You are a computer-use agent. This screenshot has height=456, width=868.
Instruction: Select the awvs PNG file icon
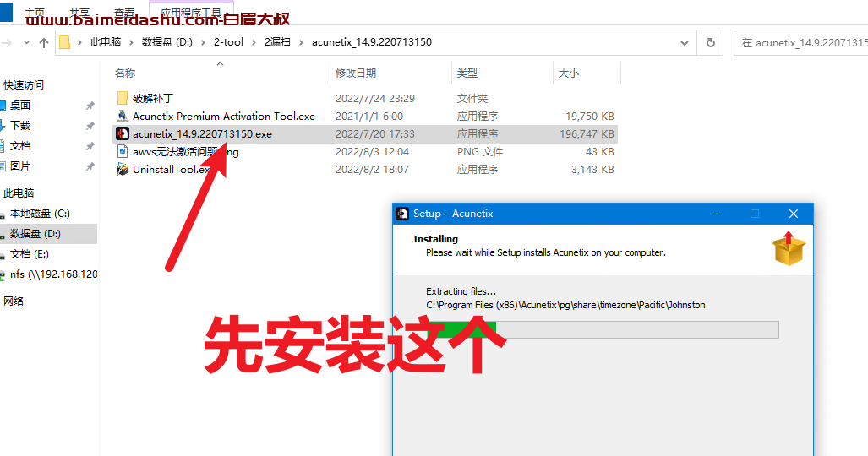click(123, 152)
